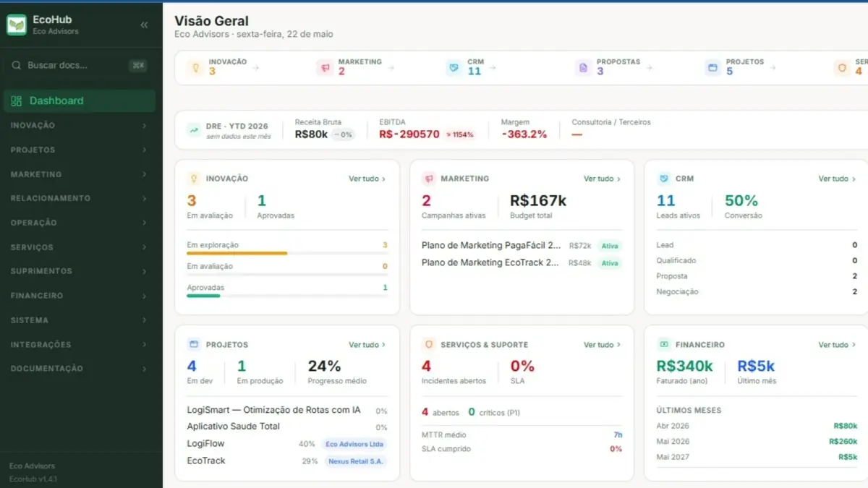The width and height of the screenshot is (868, 488).
Task: Expand SERVIÇOS sidebar section
Action: point(78,247)
